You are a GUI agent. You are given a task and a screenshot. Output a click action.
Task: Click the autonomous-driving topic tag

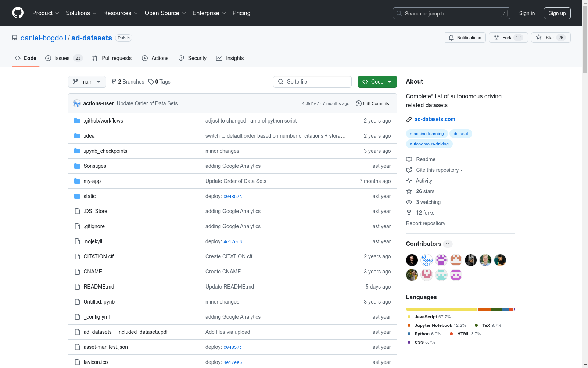point(429,144)
